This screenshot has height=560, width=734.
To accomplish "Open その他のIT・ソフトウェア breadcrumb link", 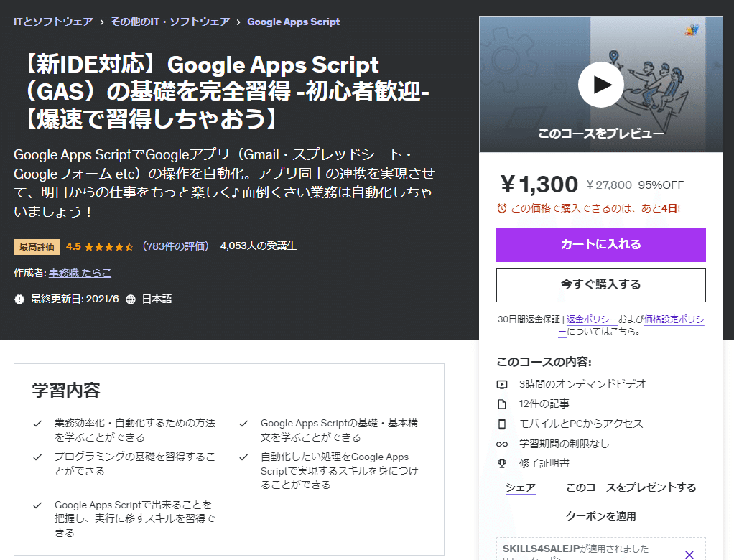I will (x=170, y=22).
